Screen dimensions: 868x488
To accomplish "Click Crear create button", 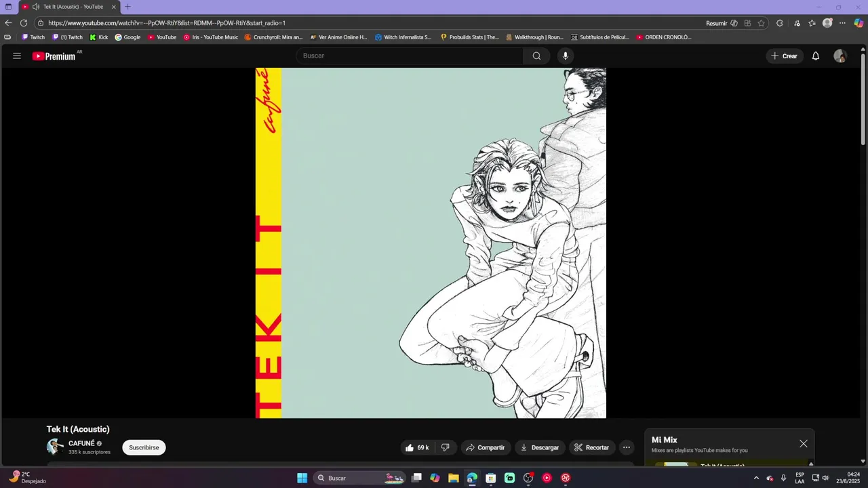I will 785,56.
